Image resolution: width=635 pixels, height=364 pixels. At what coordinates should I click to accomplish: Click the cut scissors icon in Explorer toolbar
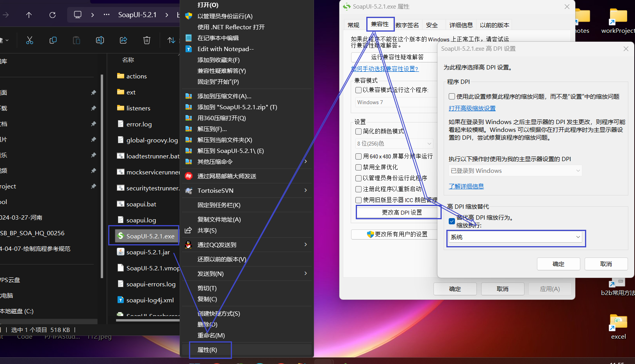tap(30, 40)
